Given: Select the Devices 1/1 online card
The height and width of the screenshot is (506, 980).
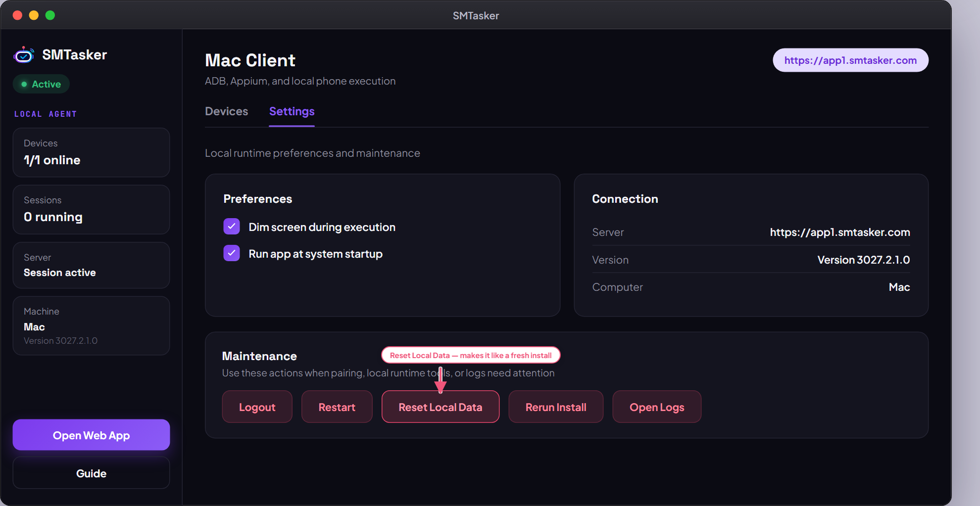Looking at the screenshot, I should (92, 152).
